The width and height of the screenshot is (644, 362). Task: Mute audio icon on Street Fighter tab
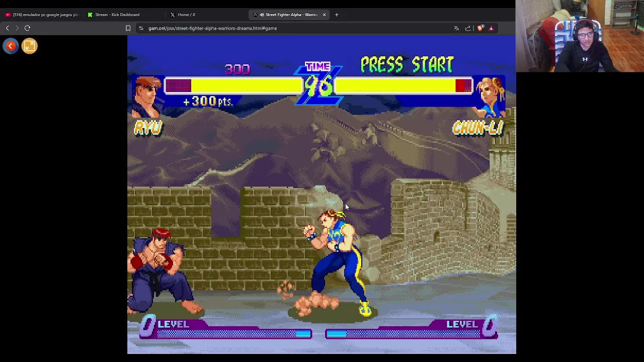coord(262,15)
